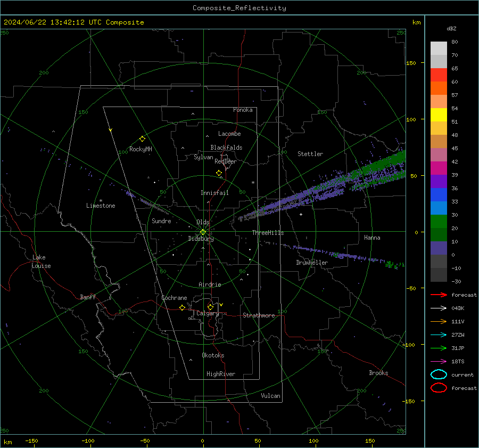Click the dBZ heading above the color scale
The width and height of the screenshot is (479, 448).
(x=451, y=28)
